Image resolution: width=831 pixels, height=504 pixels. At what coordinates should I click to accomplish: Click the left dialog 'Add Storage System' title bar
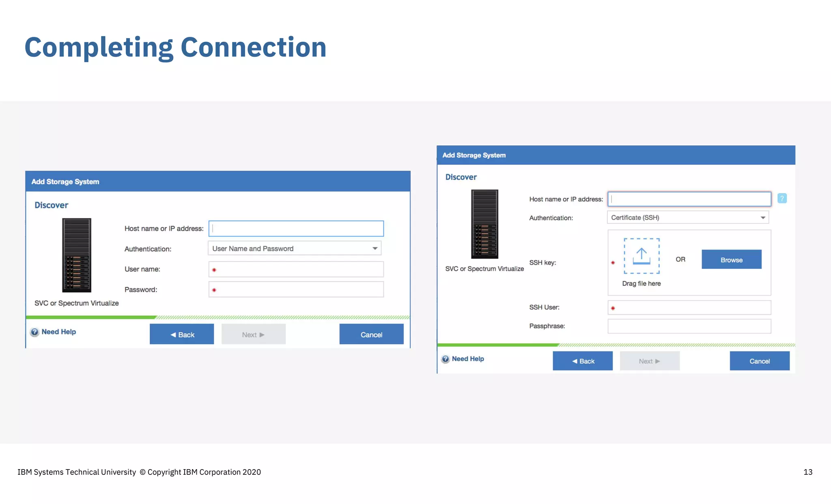(x=217, y=181)
